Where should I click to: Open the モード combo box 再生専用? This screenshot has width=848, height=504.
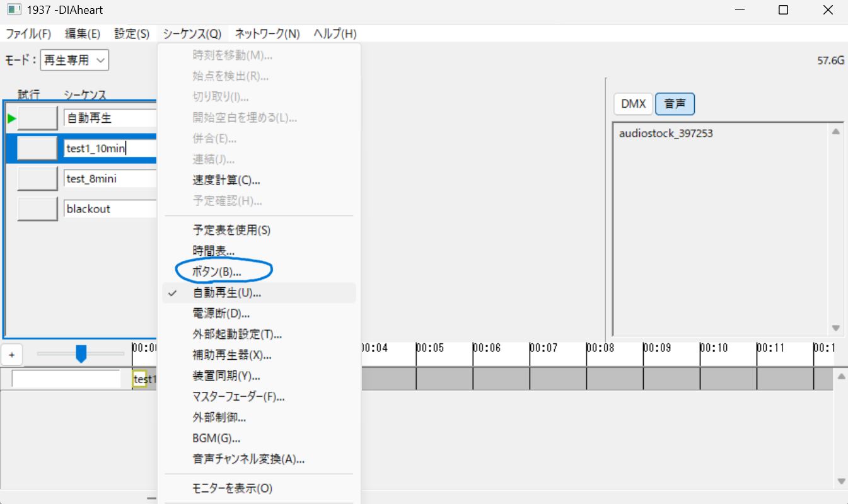74,60
